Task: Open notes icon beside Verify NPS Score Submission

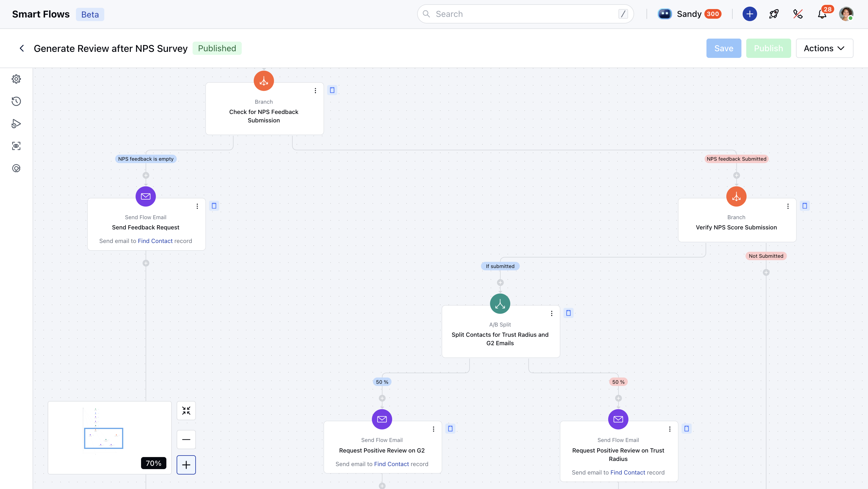Action: tap(805, 206)
